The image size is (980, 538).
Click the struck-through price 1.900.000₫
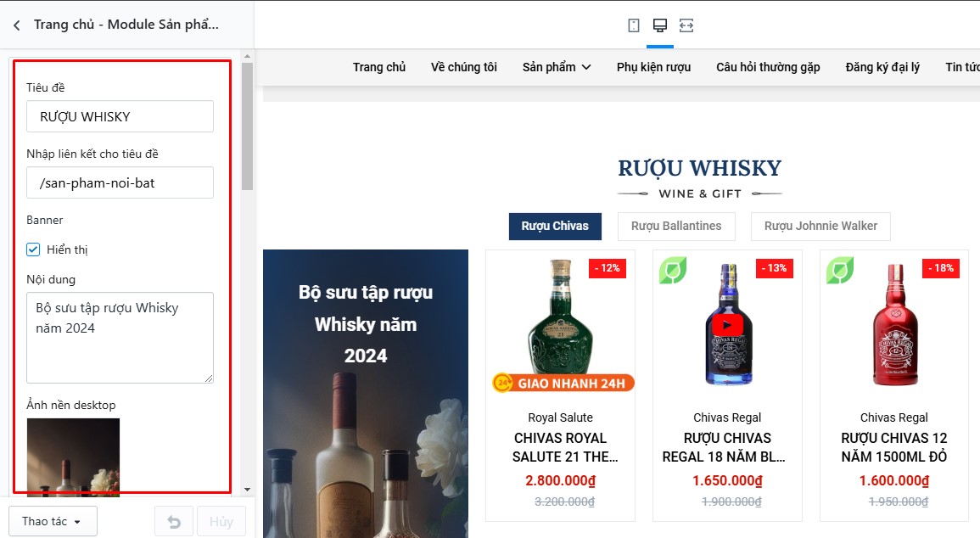click(732, 502)
